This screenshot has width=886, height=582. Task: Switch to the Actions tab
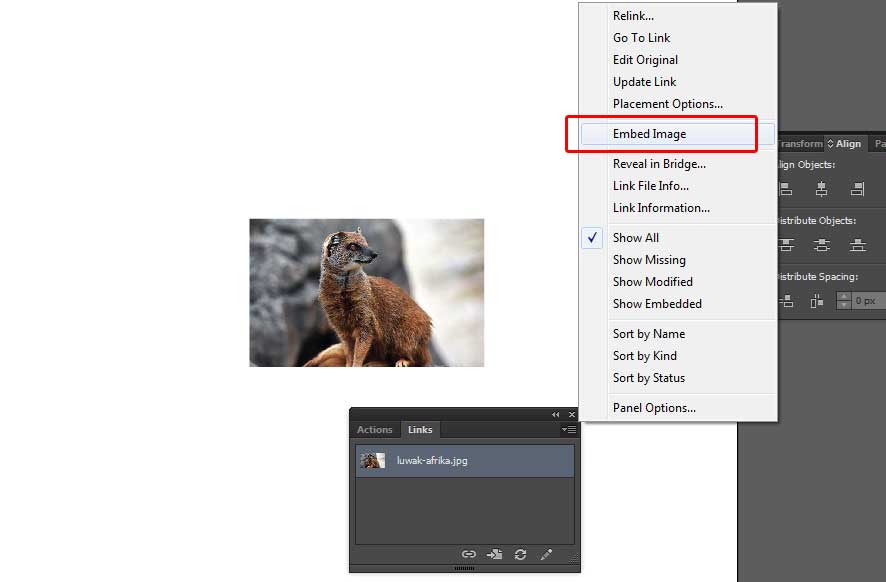374,429
